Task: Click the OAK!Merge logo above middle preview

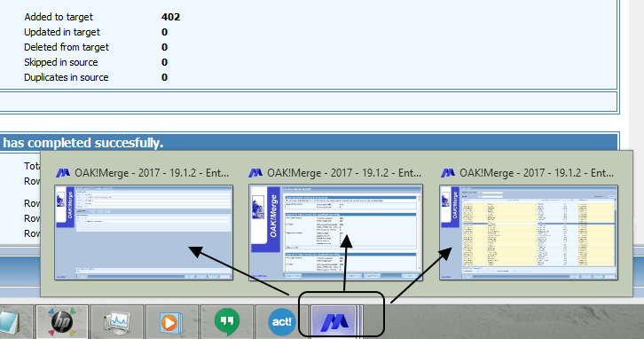Action: click(255, 173)
